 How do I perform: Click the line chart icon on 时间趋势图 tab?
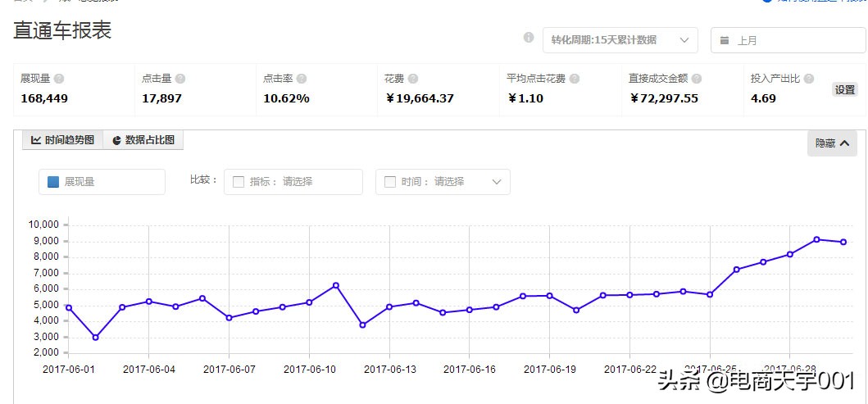pos(36,140)
